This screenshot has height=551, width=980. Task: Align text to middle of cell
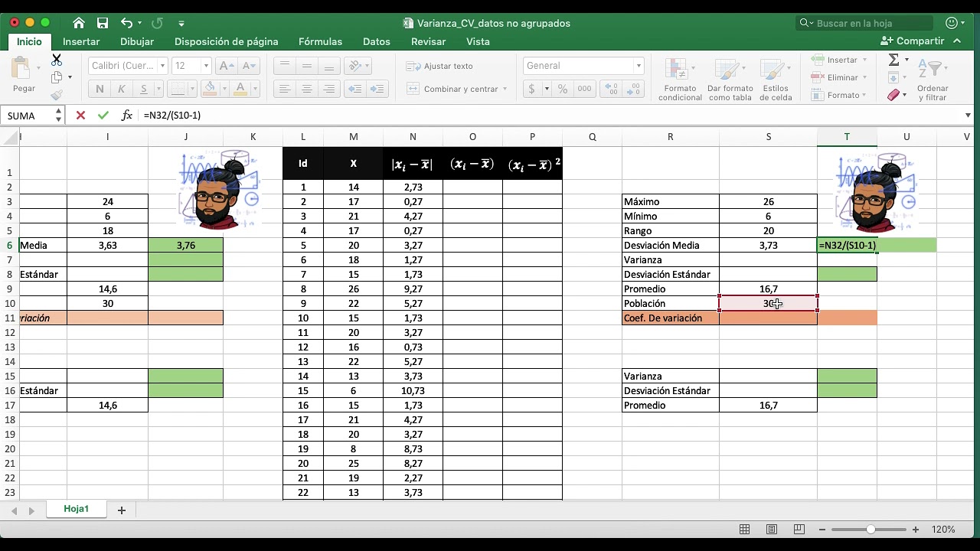click(307, 66)
